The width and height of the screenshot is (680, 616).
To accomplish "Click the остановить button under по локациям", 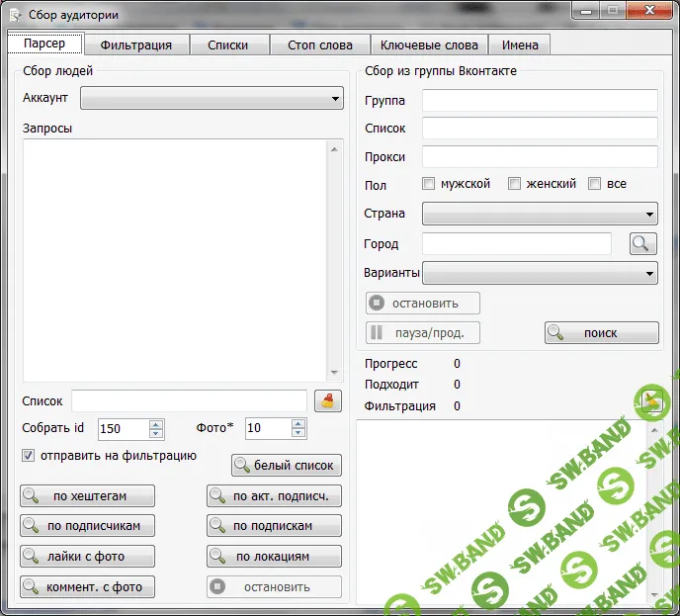I will pyautogui.click(x=274, y=587).
